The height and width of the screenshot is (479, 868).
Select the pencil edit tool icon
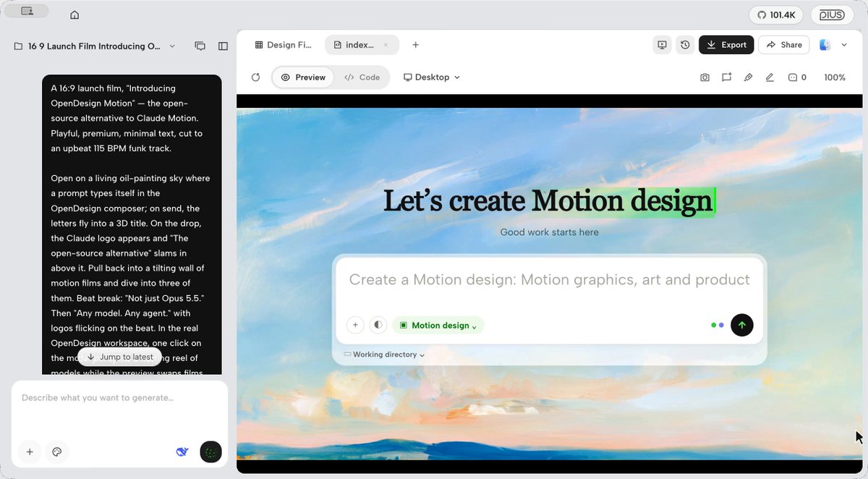tap(770, 77)
